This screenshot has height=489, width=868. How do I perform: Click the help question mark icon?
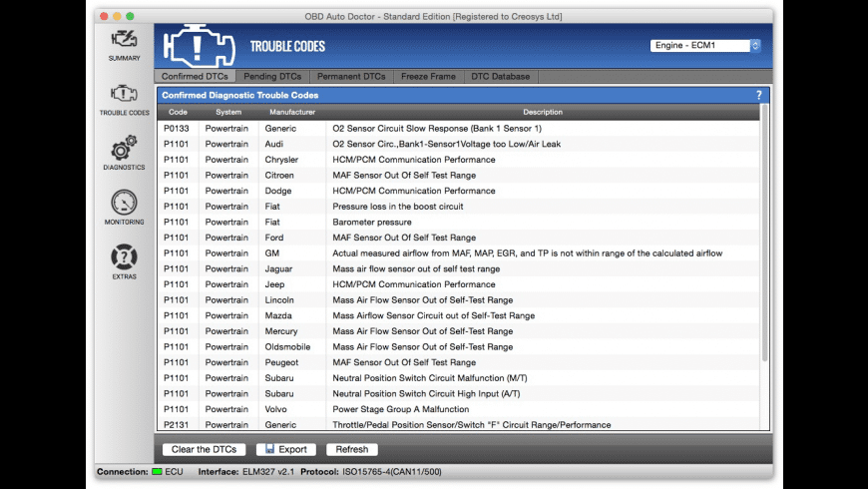[759, 95]
